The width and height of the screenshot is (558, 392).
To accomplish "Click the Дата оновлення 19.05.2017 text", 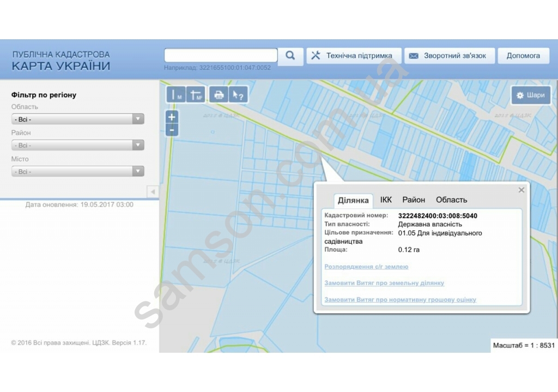I will [80, 204].
